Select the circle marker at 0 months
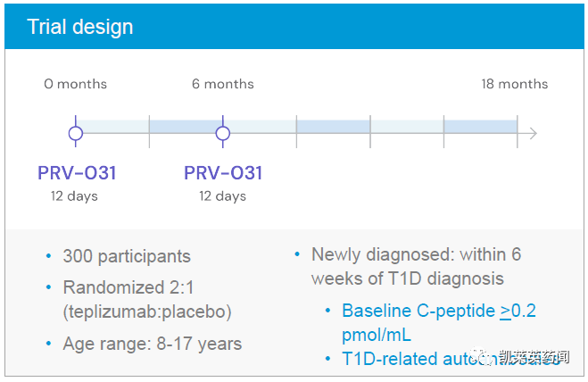The image size is (588, 382). tap(76, 134)
